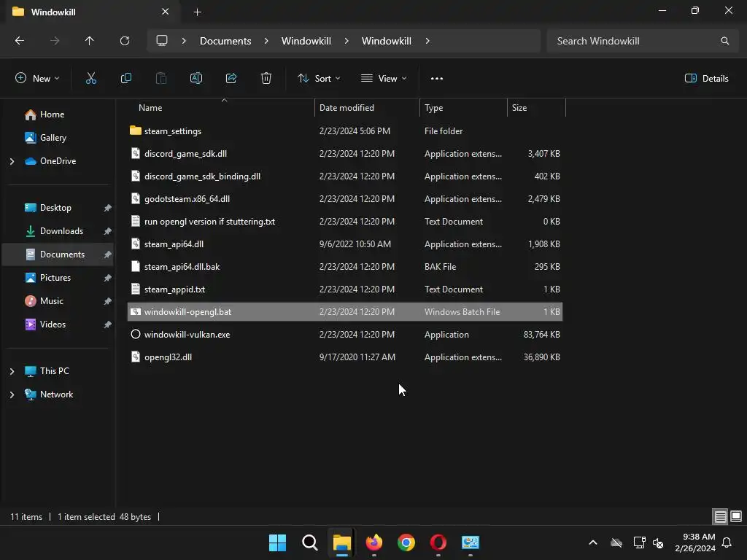Open taskbar Search
The image size is (747, 560).
309,542
